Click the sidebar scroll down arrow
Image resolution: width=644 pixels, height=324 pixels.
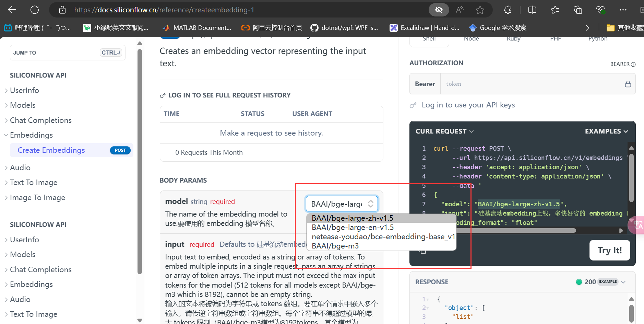[x=140, y=320]
